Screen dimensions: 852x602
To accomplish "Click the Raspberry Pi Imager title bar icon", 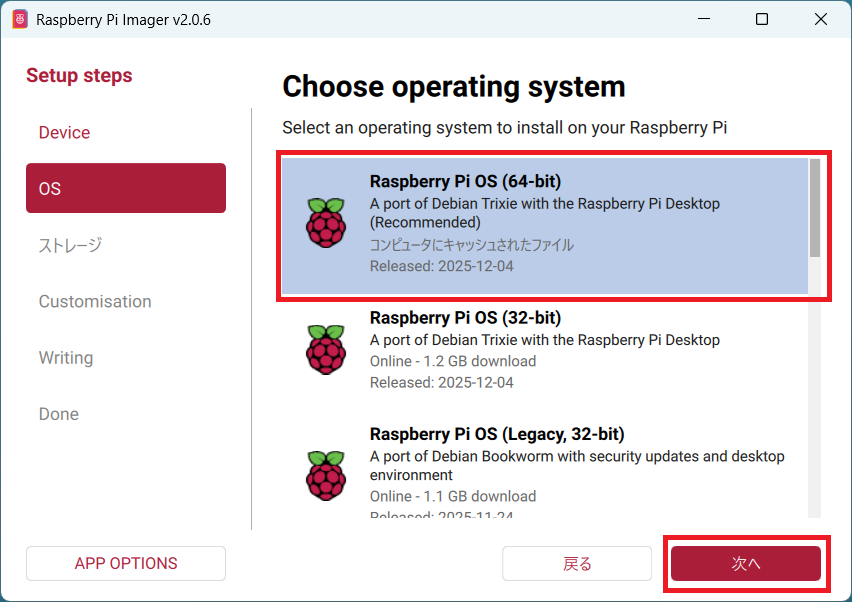I will pyautogui.click(x=20, y=20).
